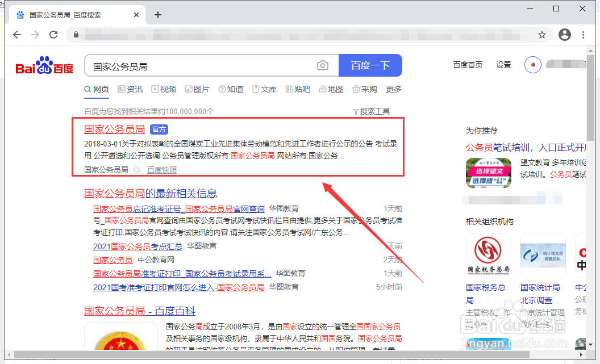Click the Baidu user avatar icon
Viewport: 600px width, 364px height.
pos(532,65)
